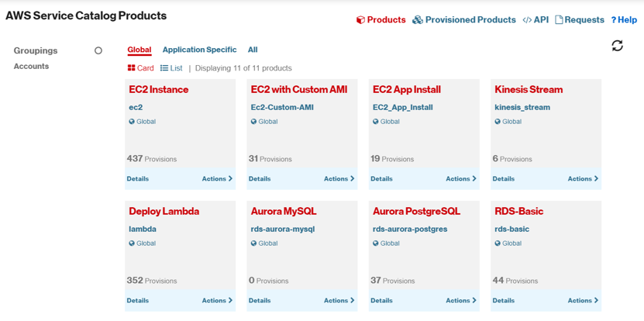Expand Actions for Deploy Lambda card
644x321 pixels.
point(217,301)
